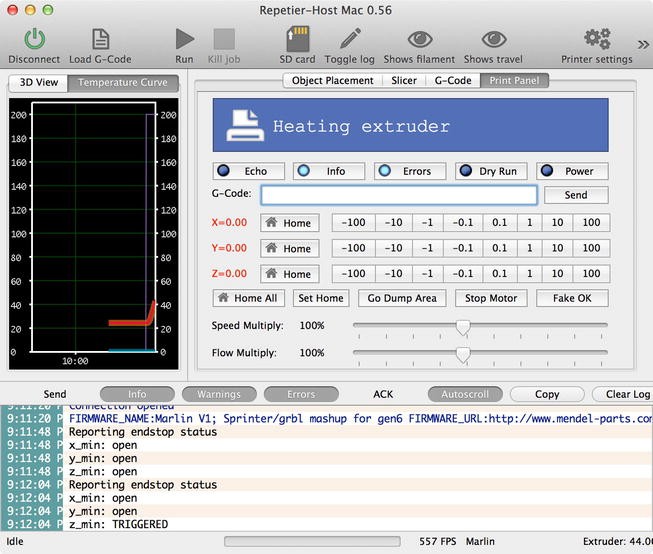Click Stop Motor button
The height and width of the screenshot is (554, 653).
point(491,298)
